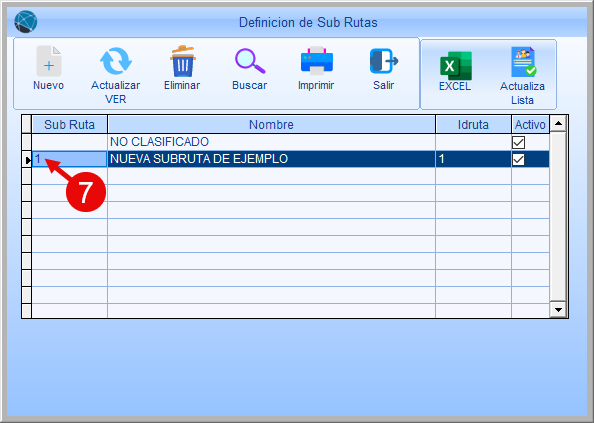This screenshot has height=423, width=594.
Task: Uncheck Activo for NO CLASIFICADO row
Action: click(518, 142)
